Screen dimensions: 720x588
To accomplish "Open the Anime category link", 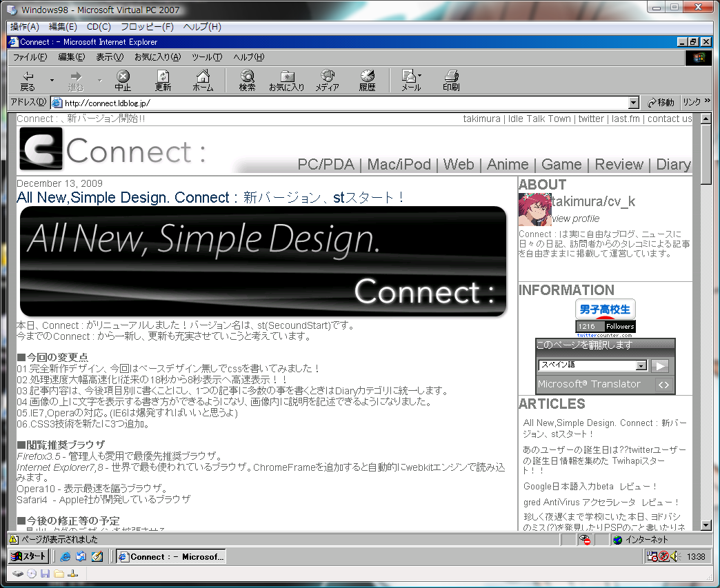I will 508,164.
